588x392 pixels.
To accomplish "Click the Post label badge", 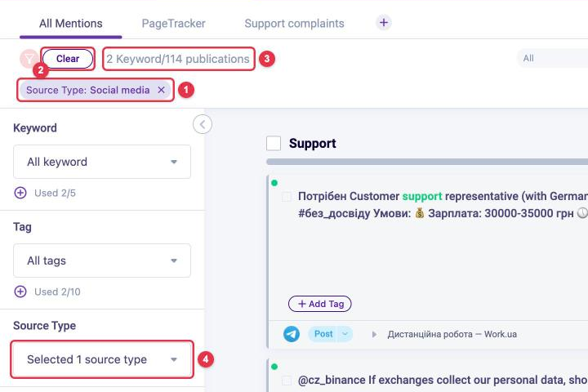I will pos(323,334).
